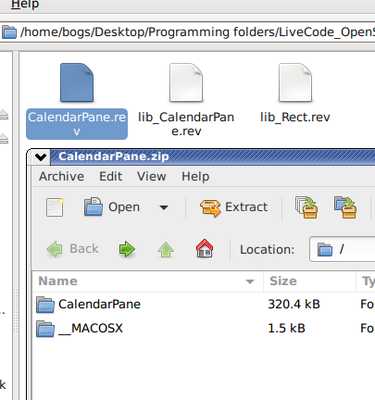Open the CalendarPane.zip window menu chevron
The width and height of the screenshot is (375, 400).
[41, 156]
